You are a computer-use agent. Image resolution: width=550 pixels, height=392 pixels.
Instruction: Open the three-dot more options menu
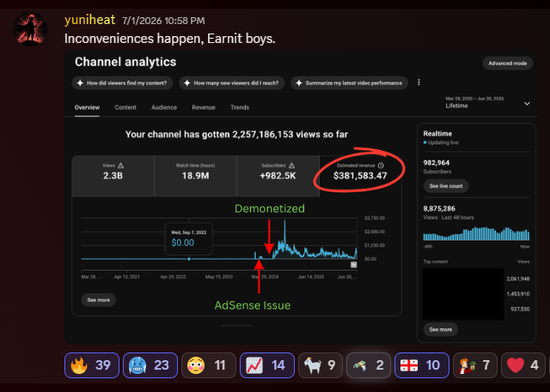(x=419, y=83)
